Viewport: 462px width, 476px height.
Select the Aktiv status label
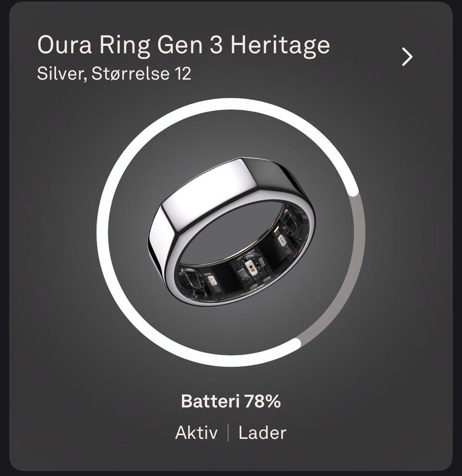click(x=196, y=433)
